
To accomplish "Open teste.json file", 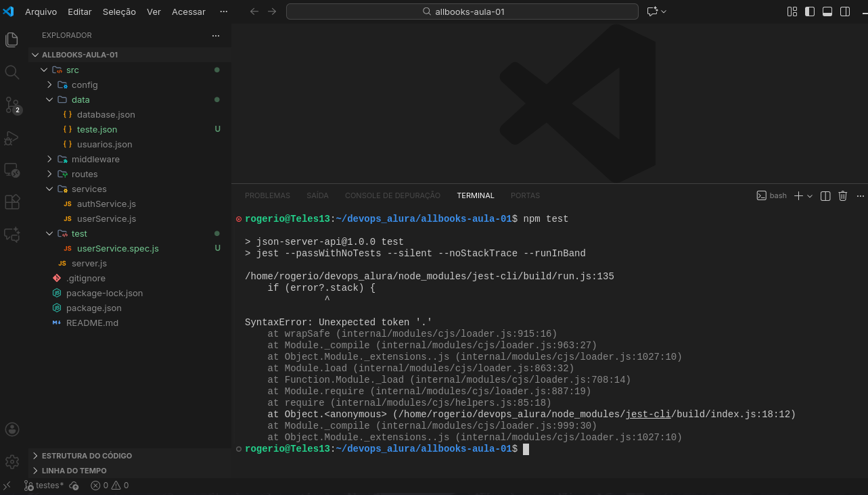I will [130, 129].
